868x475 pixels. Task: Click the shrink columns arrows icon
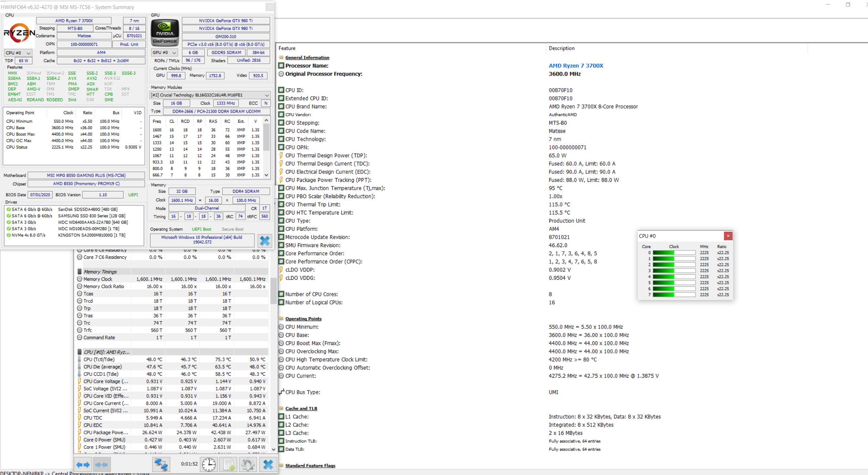(102, 465)
